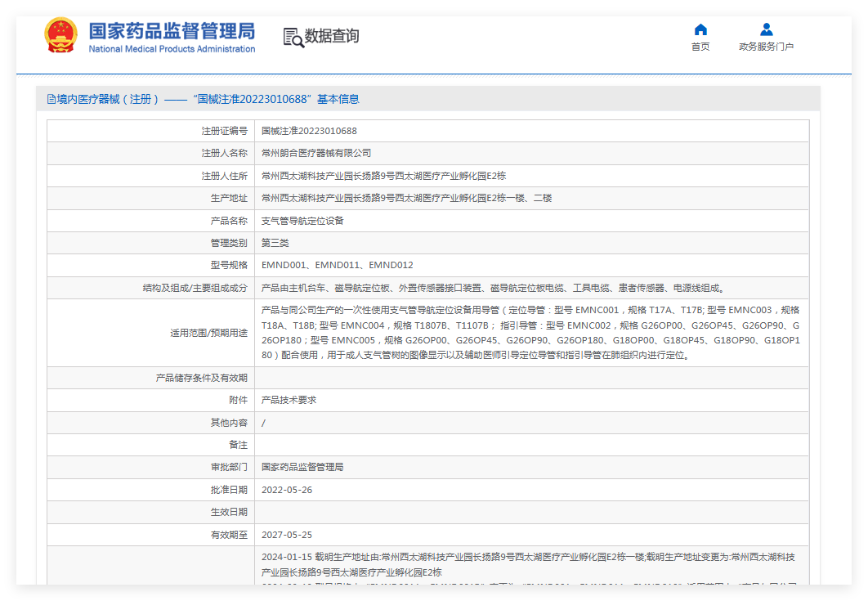Click the 注册人住所 row label
The image size is (868, 601).
click(x=224, y=176)
